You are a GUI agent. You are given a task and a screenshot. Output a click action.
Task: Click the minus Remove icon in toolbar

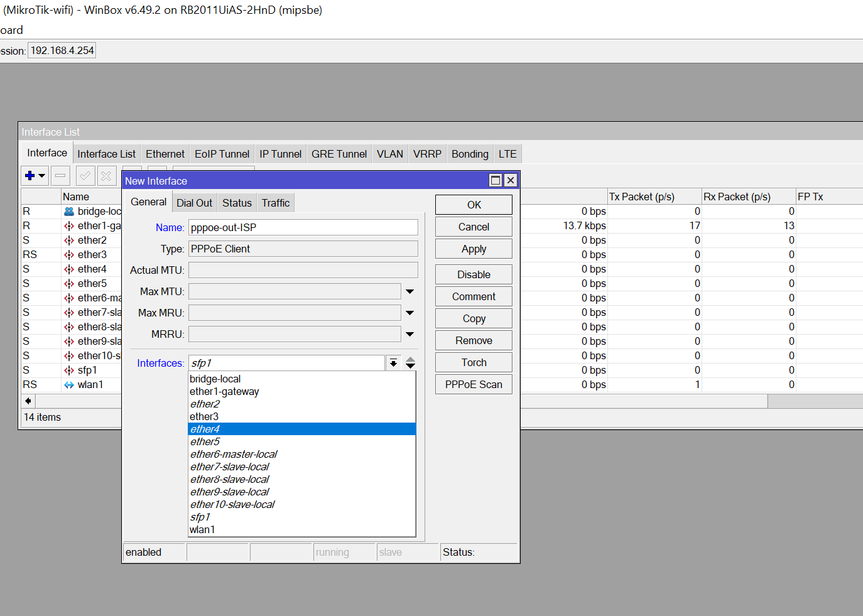[60, 176]
